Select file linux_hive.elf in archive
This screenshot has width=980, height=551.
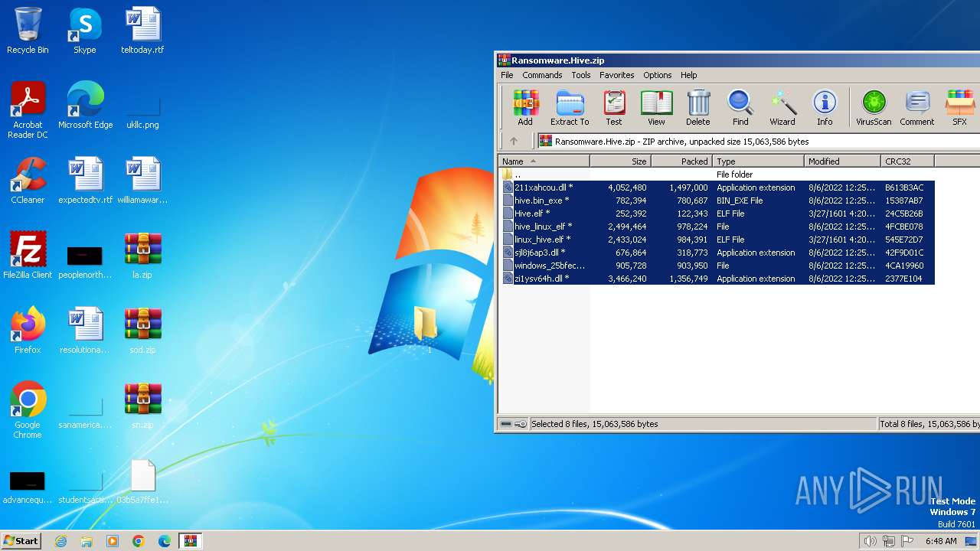coord(718,240)
